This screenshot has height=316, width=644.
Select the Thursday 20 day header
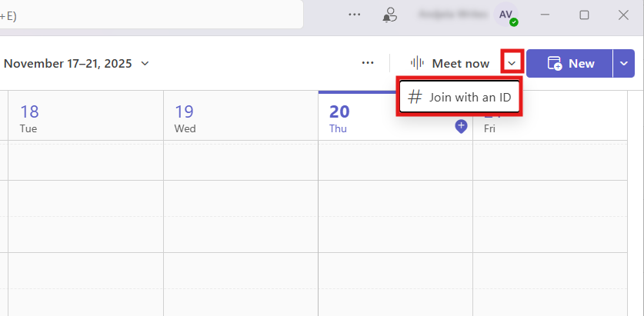click(339, 118)
